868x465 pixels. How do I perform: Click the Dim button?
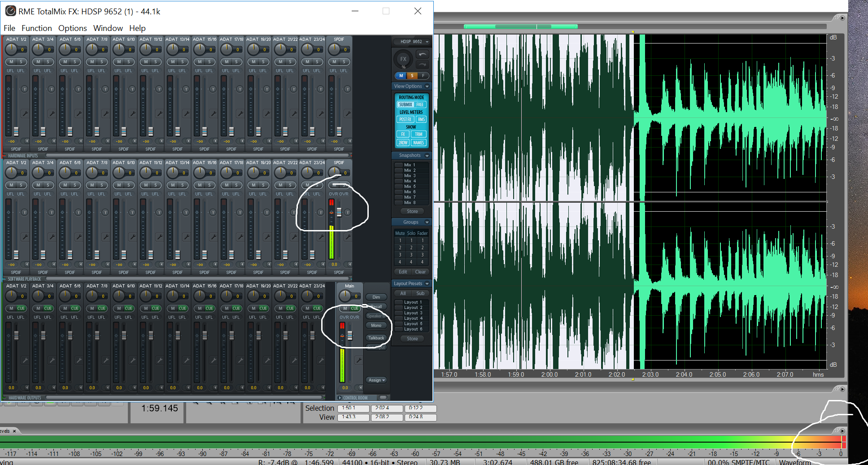pyautogui.click(x=376, y=297)
